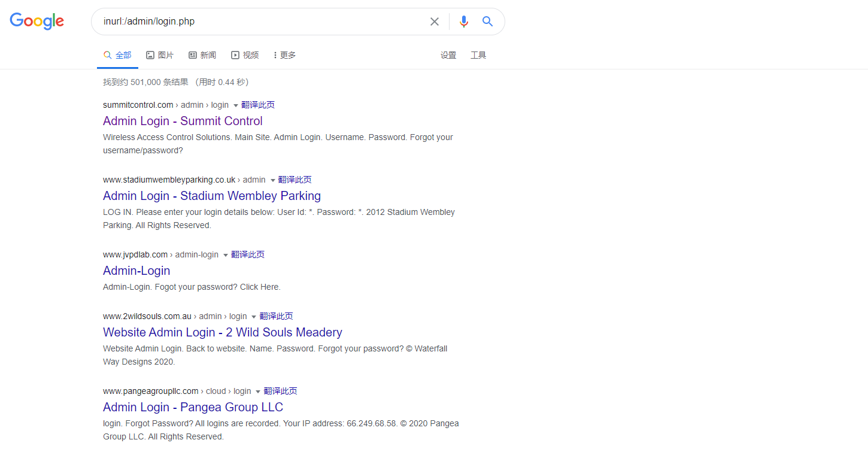The width and height of the screenshot is (868, 461).
Task: Submit search with magnifier icon
Action: click(488, 22)
